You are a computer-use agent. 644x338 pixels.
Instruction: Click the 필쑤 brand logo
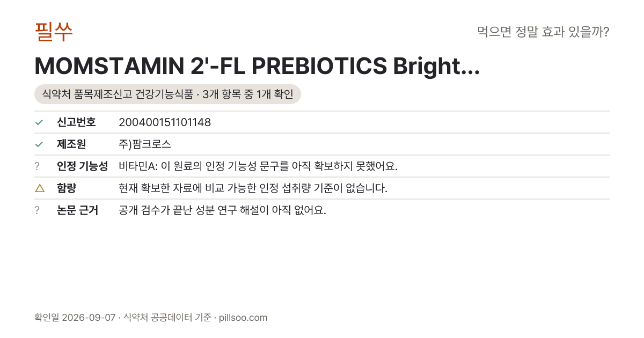tap(54, 32)
